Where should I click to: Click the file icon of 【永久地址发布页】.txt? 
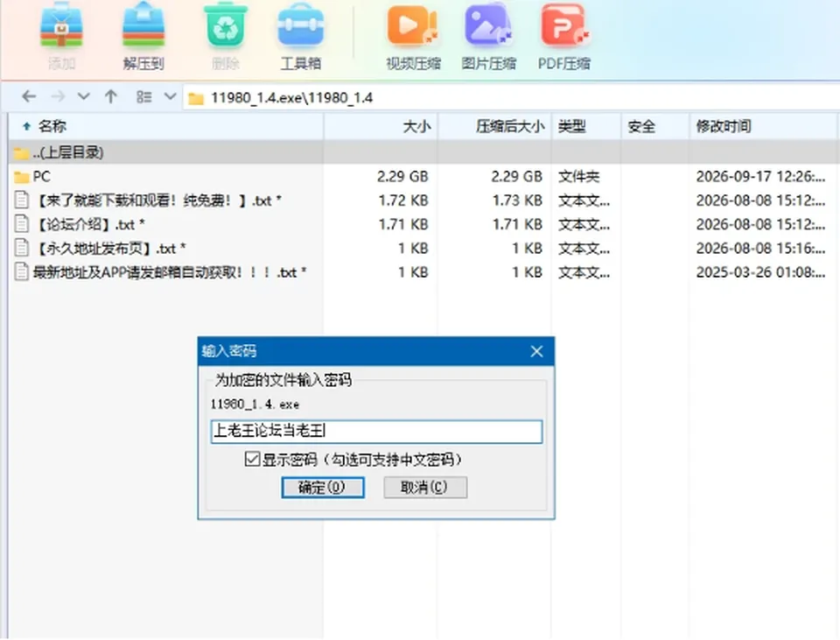coord(21,248)
